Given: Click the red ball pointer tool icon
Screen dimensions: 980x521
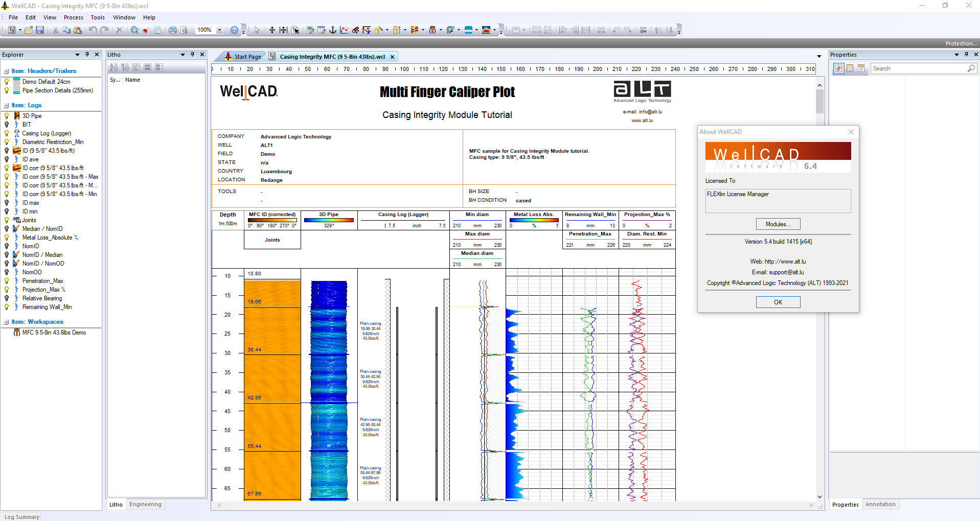Looking at the screenshot, I should coord(146,30).
